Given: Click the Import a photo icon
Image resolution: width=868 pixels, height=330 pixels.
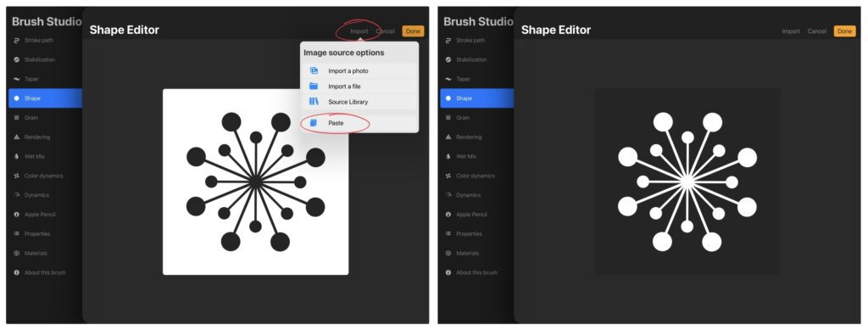Looking at the screenshot, I should click(314, 71).
